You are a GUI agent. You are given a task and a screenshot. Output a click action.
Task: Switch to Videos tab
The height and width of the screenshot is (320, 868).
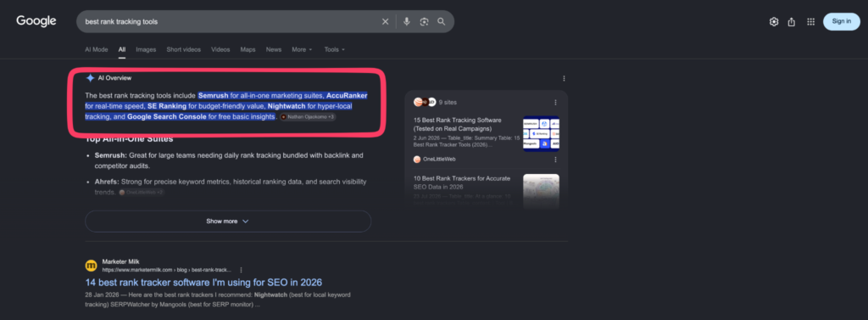220,49
